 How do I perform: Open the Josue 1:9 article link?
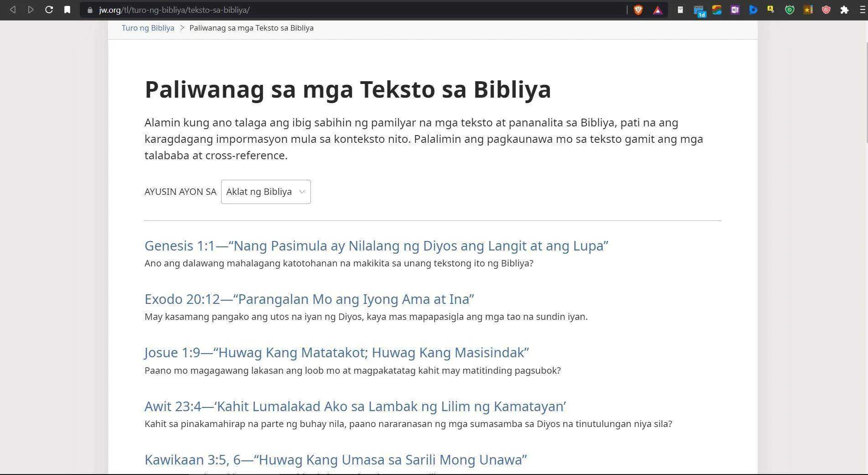pos(336,353)
